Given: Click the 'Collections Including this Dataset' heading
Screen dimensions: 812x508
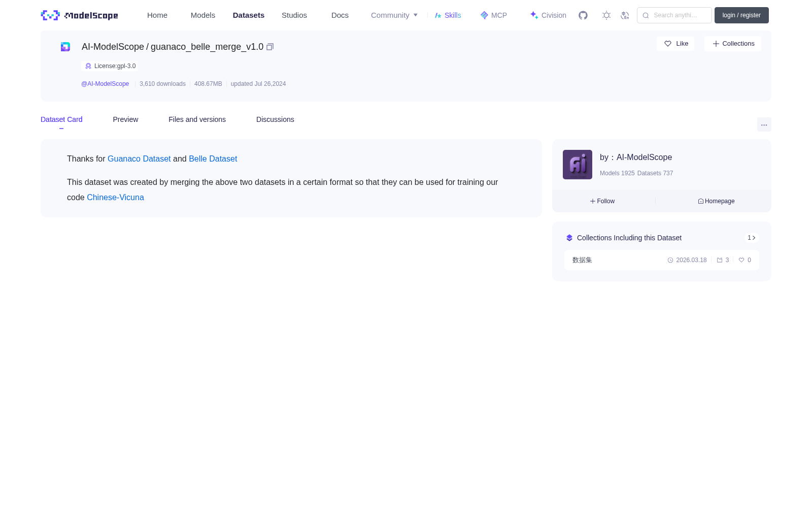Looking at the screenshot, I should [x=629, y=238].
